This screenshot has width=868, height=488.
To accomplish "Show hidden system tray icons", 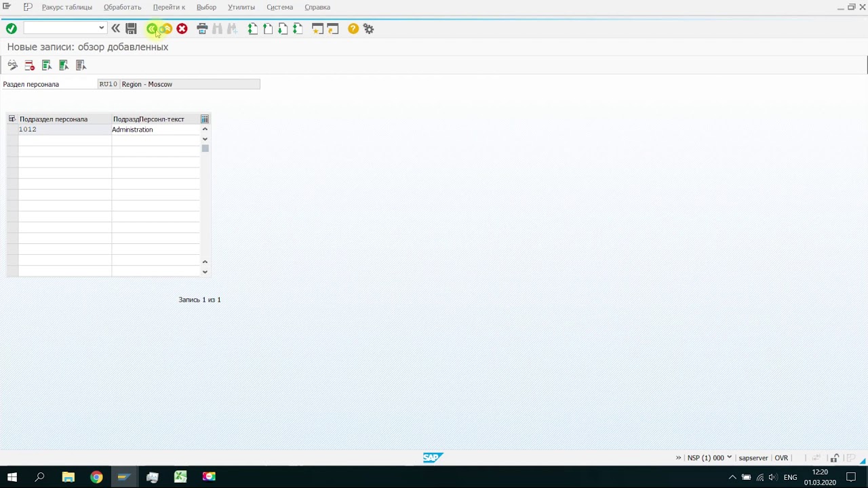I will tap(732, 477).
